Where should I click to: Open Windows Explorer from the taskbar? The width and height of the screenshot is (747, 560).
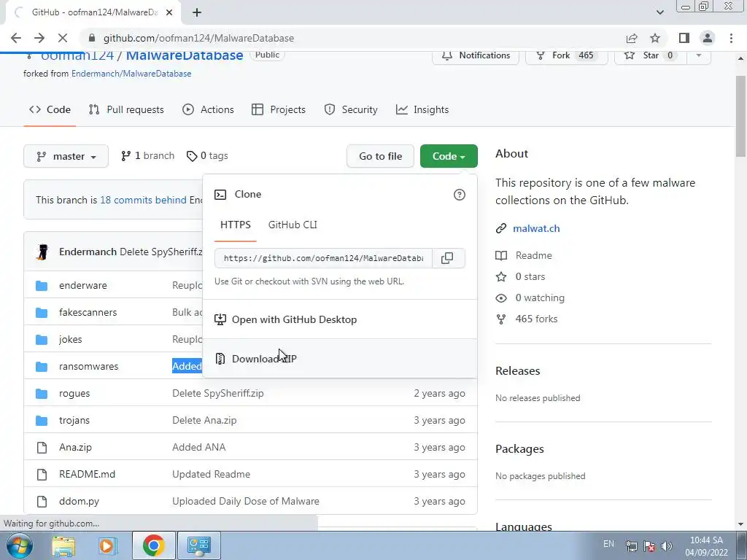(x=63, y=545)
